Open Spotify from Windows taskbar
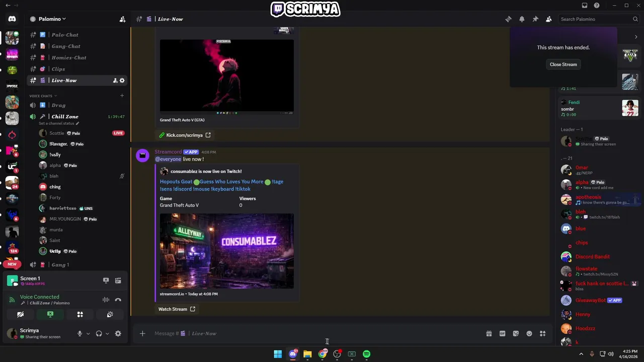Screen dimensions: 644x362 [367, 354]
